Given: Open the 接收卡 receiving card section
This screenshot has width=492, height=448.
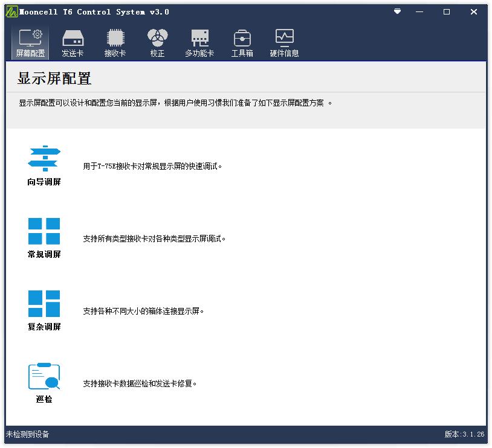Looking at the screenshot, I should pos(115,43).
